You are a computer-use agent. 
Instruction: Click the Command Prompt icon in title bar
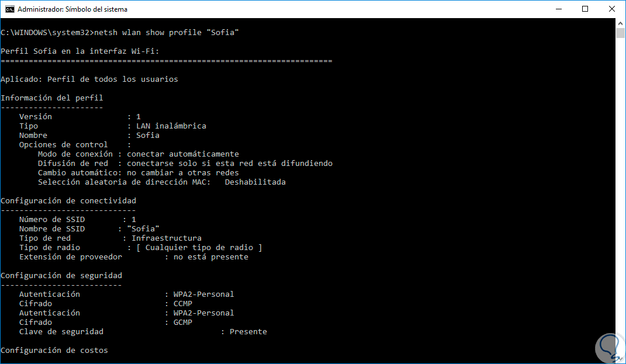tap(9, 9)
